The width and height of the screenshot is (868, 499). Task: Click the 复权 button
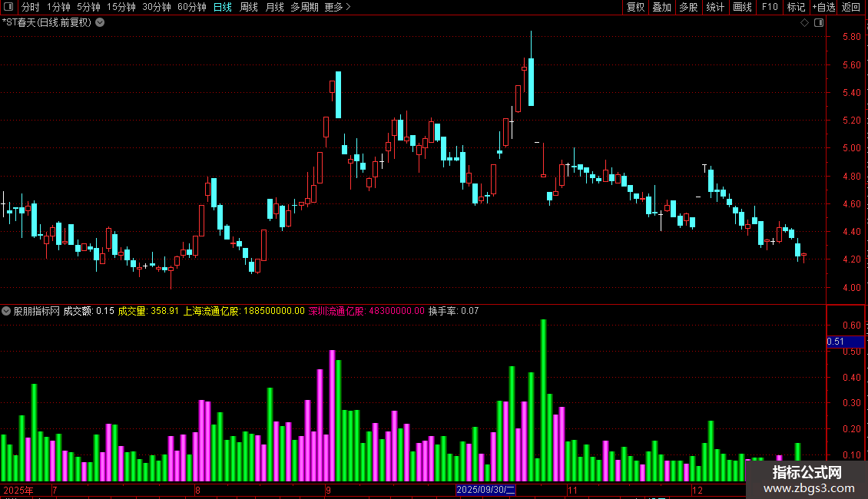click(x=635, y=7)
